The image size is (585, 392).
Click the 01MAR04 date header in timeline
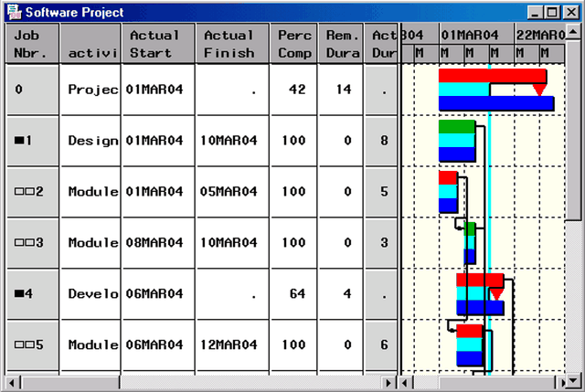coord(470,35)
